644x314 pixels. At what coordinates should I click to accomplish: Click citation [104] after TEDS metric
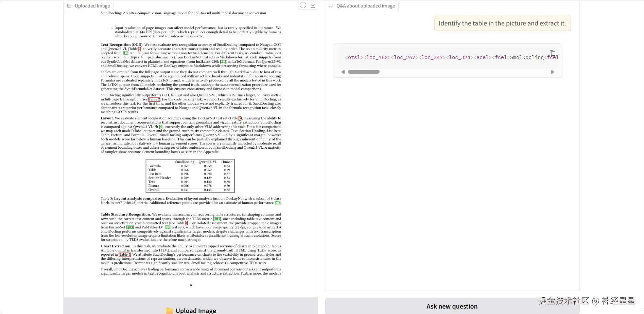pyautogui.click(x=217, y=219)
